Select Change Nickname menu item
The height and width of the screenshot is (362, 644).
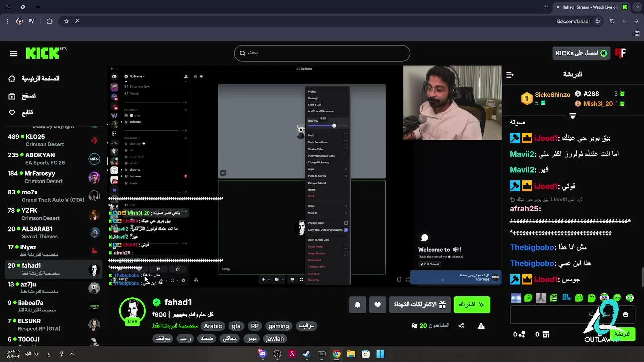tap(318, 162)
